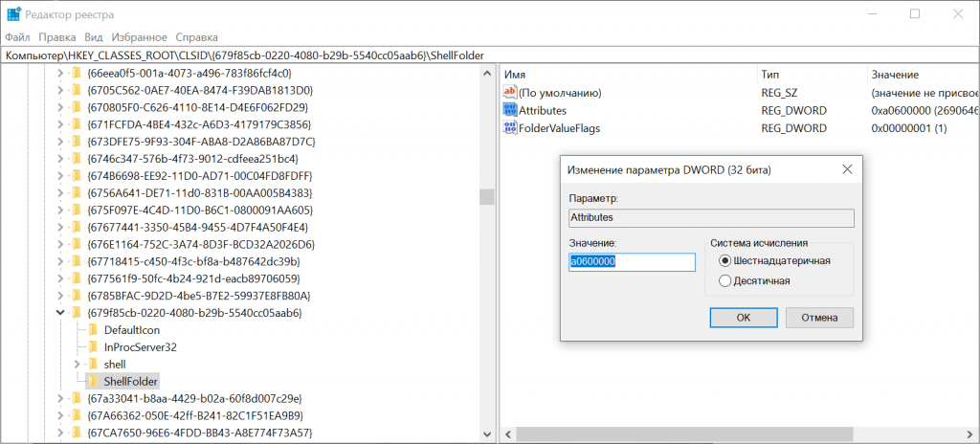Expand the shell subkey
Screen dimensions: 980x444
click(x=78, y=364)
